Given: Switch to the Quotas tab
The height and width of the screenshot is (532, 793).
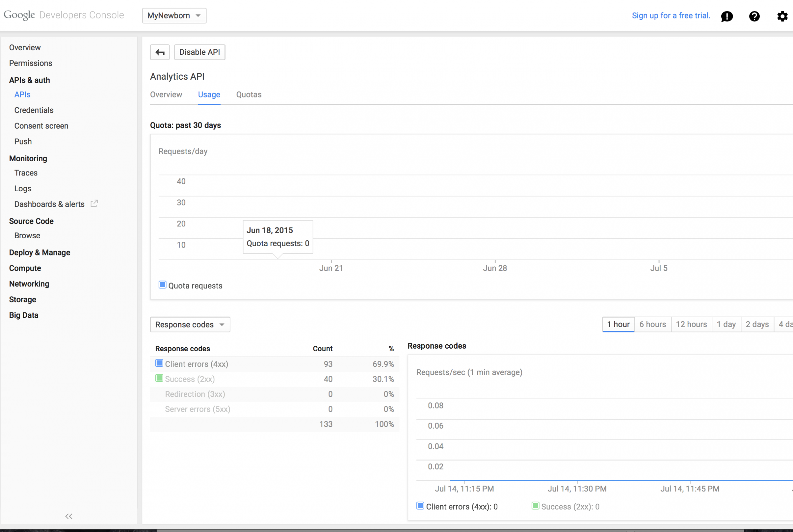Looking at the screenshot, I should pos(248,95).
